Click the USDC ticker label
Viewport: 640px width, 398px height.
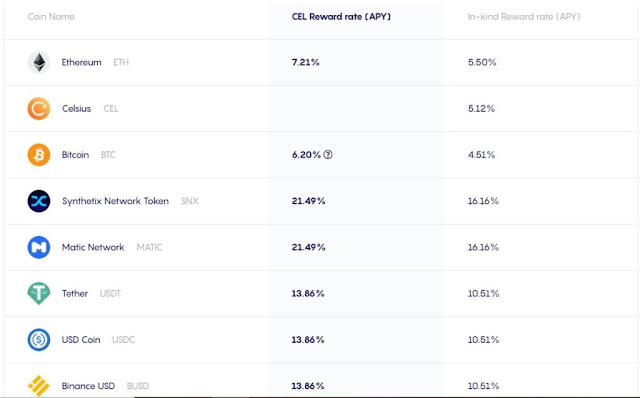coord(123,340)
